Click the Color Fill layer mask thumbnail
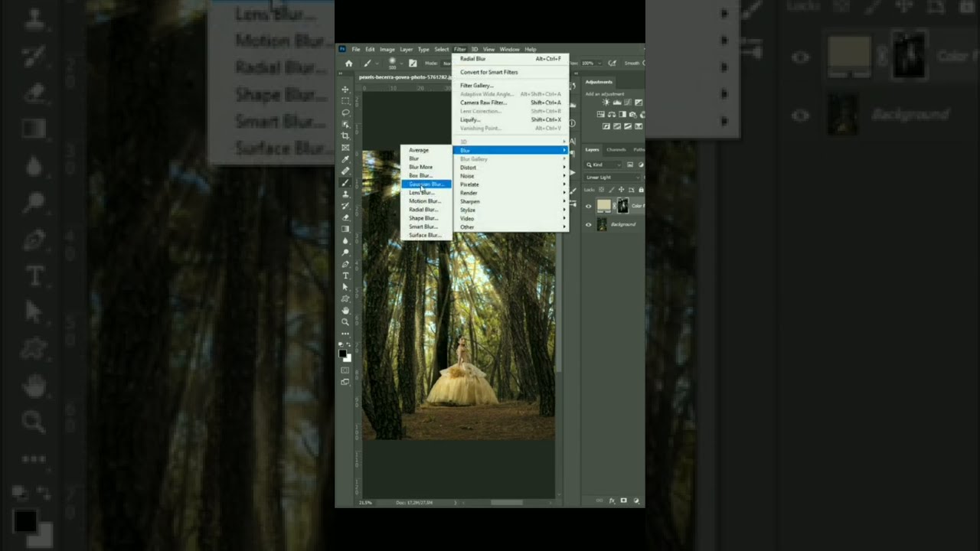 [x=622, y=205]
